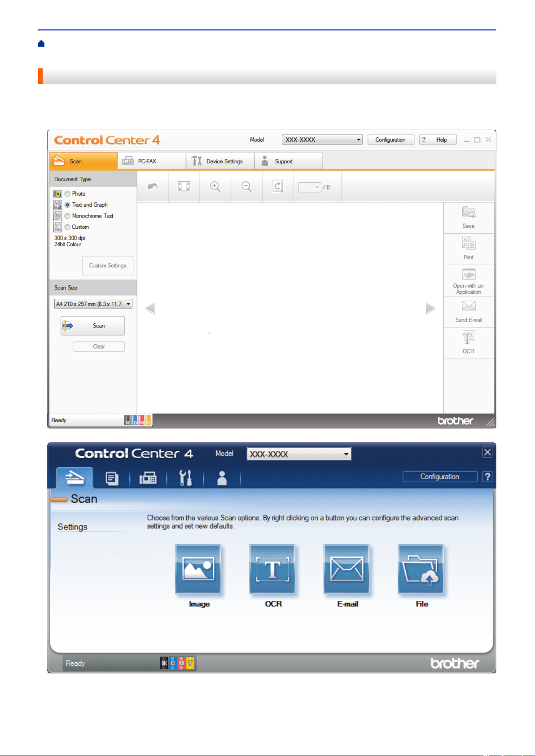This screenshot has width=535, height=756.
Task: Click the question mark help icon
Action: 487,476
